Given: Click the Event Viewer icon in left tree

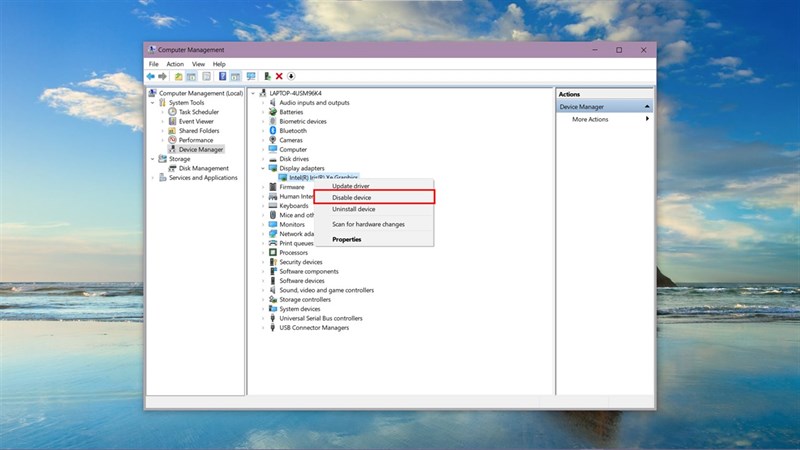Looking at the screenshot, I should point(172,121).
